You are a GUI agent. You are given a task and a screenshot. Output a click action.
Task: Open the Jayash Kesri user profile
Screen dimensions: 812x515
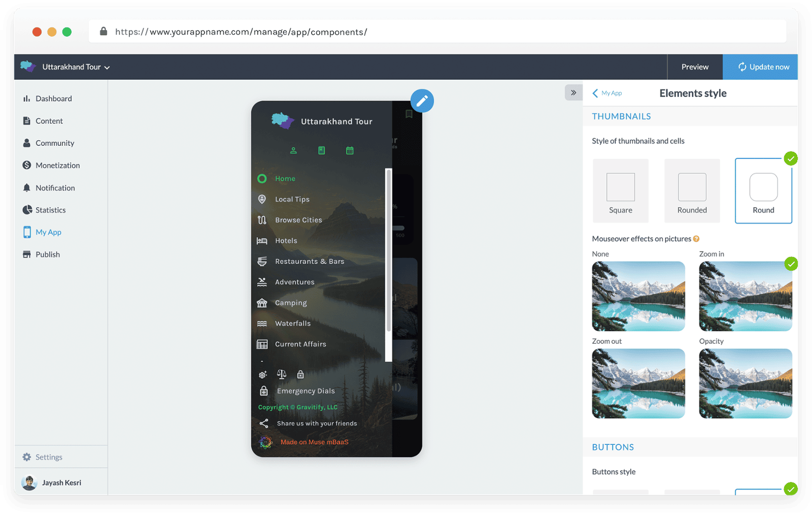[61, 482]
